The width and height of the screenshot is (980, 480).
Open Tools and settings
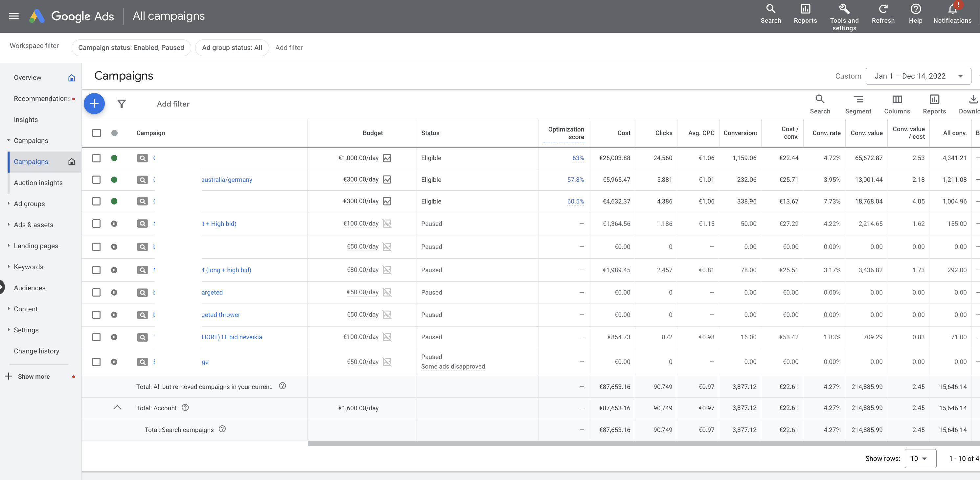tap(844, 17)
